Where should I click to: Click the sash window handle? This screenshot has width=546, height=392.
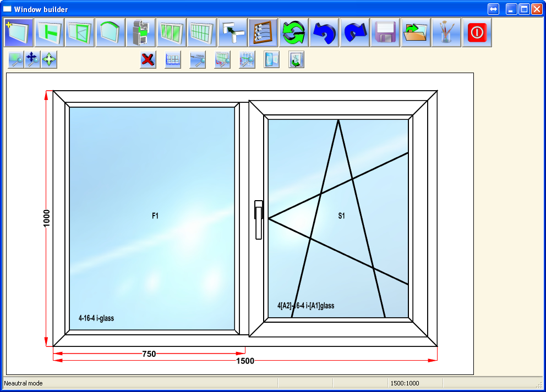pos(258,220)
